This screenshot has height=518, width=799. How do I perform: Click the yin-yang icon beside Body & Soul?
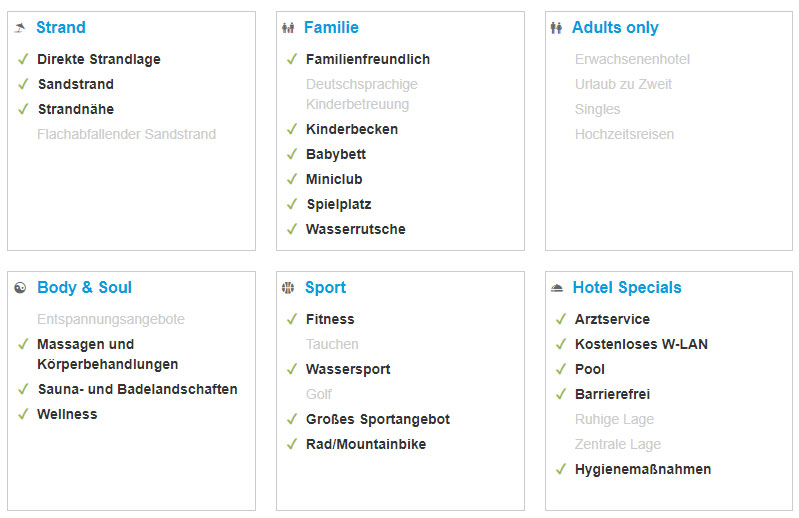(x=20, y=288)
